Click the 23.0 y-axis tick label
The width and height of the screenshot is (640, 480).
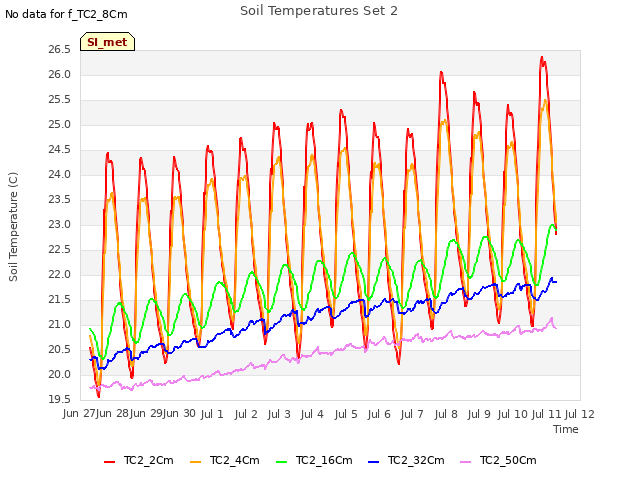tap(60, 224)
